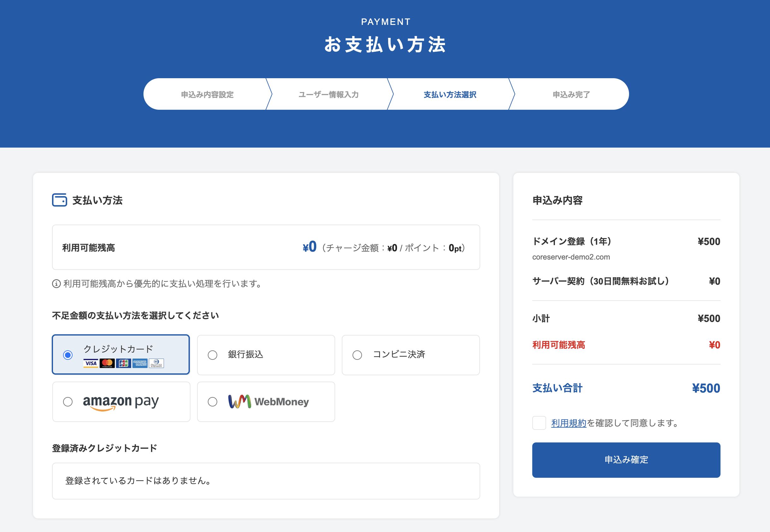Click the 申込み完了 step
Screen dimensions: 770x532
pos(570,94)
